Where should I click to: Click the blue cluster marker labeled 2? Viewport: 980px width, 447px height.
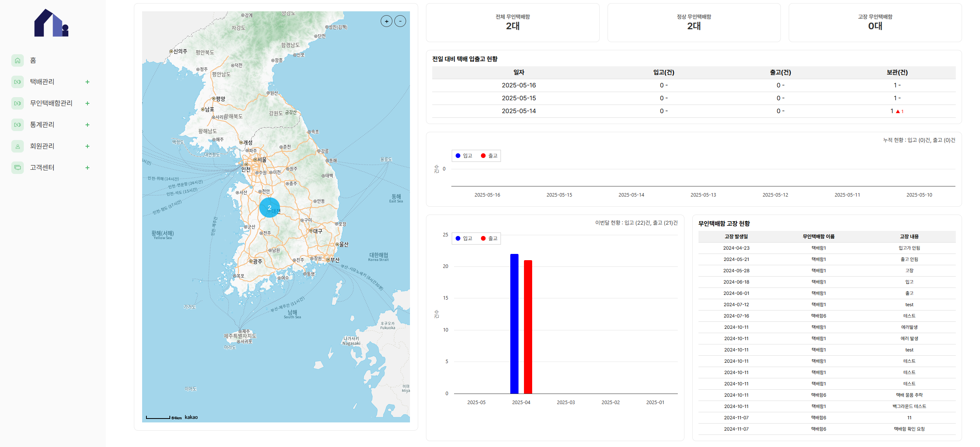269,208
